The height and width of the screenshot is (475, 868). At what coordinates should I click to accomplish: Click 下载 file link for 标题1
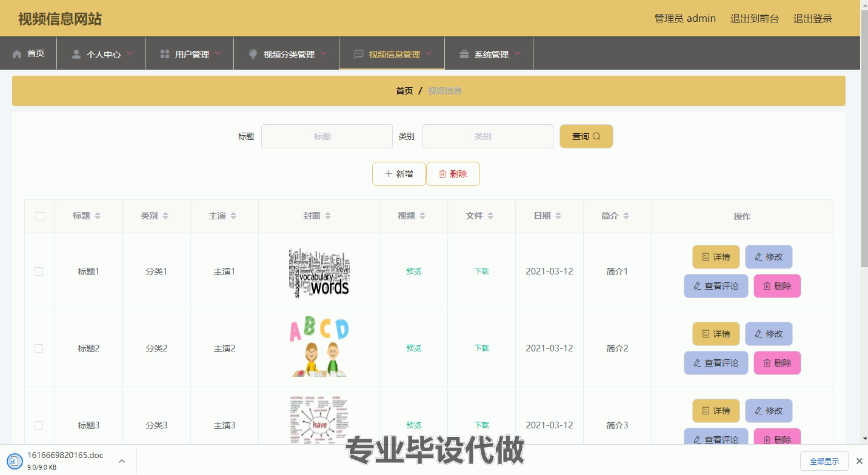pyautogui.click(x=481, y=271)
